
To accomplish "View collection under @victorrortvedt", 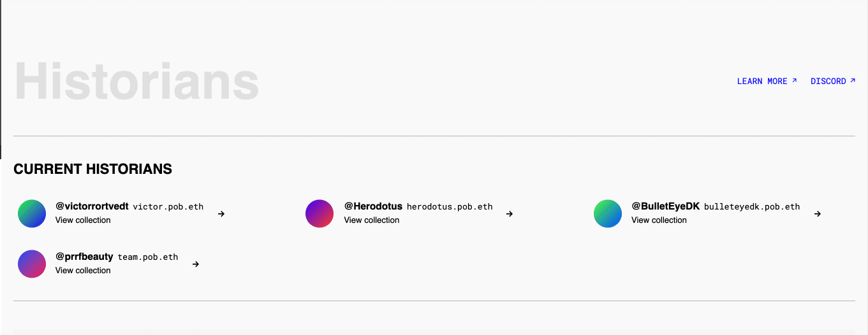I will coord(83,220).
